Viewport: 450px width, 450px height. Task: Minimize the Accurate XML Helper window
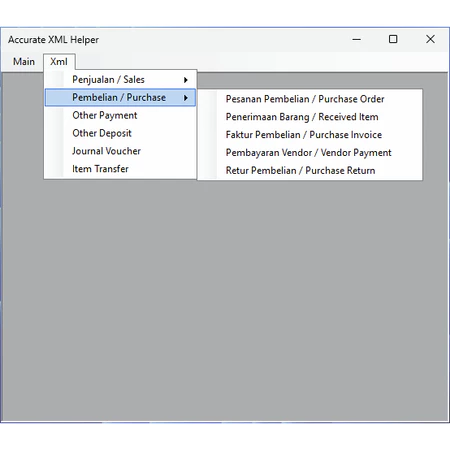tap(357, 39)
